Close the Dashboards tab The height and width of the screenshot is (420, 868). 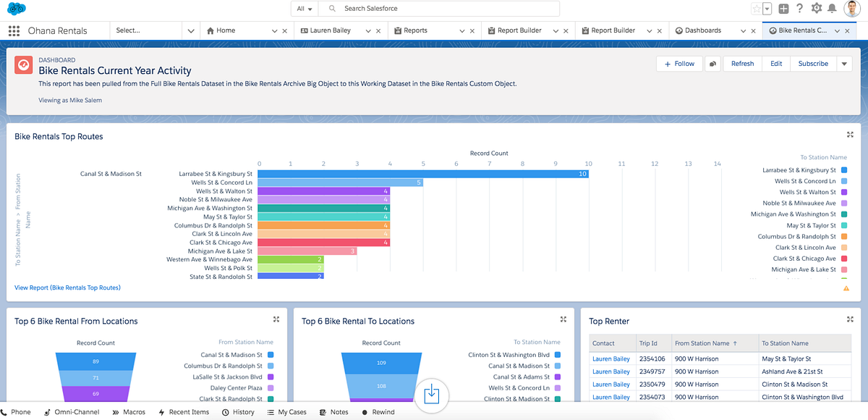[x=753, y=31]
